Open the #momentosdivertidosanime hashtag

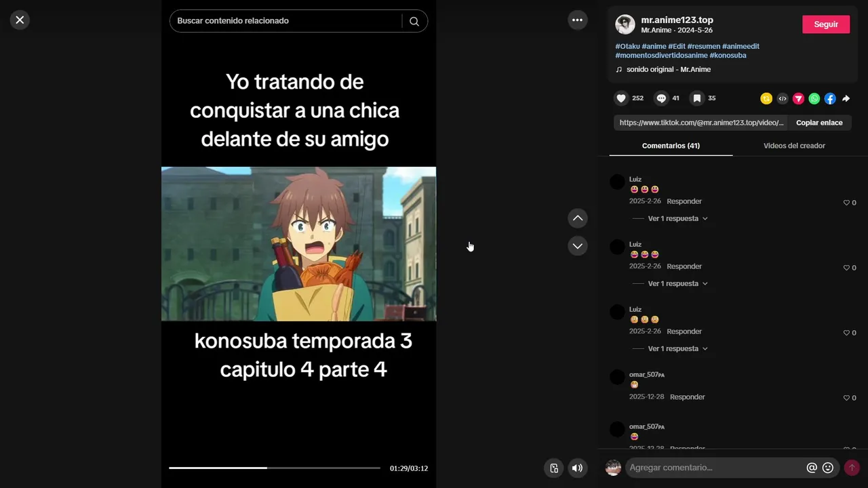click(x=661, y=56)
